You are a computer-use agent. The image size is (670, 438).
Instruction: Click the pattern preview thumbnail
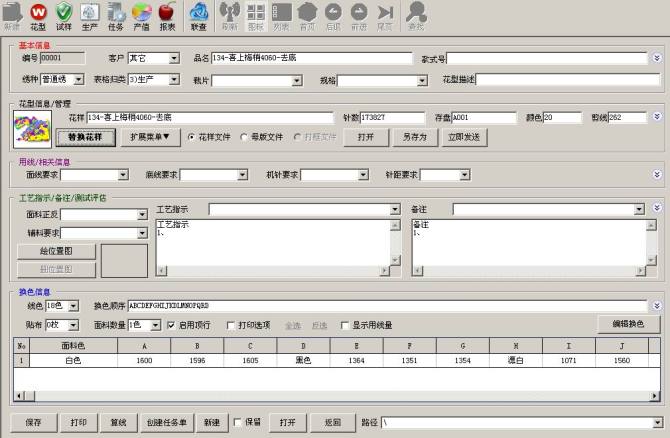(32, 129)
